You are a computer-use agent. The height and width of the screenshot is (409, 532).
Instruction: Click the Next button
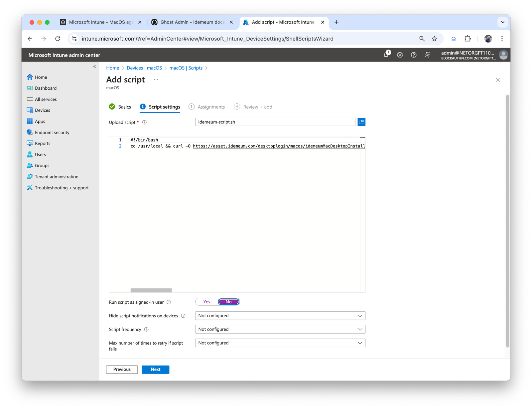click(x=155, y=369)
